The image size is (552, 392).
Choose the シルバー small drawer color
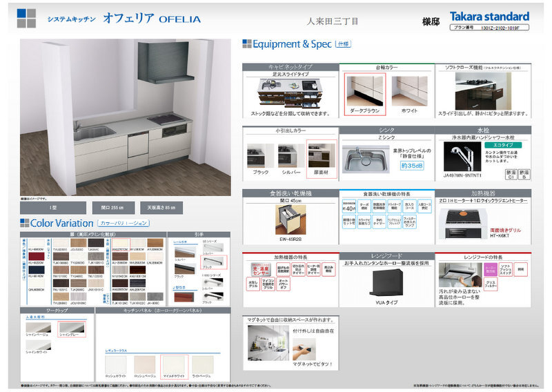291,159
